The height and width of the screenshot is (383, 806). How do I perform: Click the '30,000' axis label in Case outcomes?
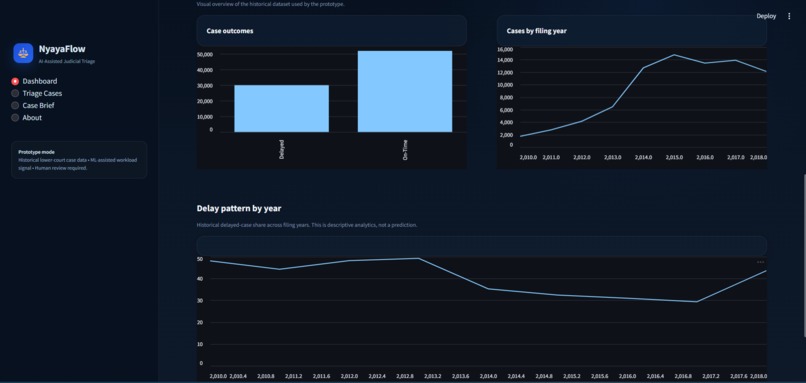[205, 85]
